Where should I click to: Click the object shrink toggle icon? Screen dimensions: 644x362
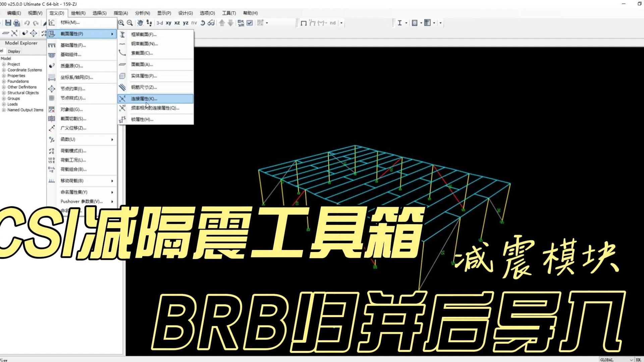tap(241, 23)
